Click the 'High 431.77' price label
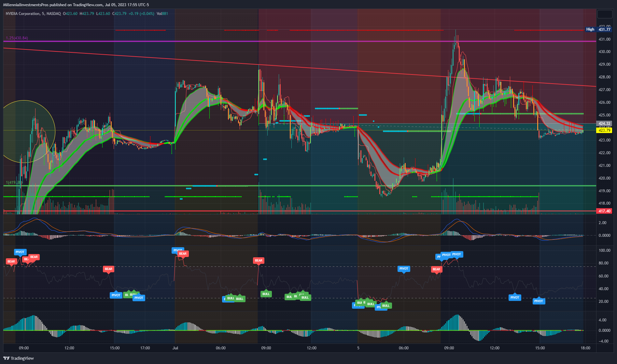This screenshot has width=617, height=364. pos(598,29)
